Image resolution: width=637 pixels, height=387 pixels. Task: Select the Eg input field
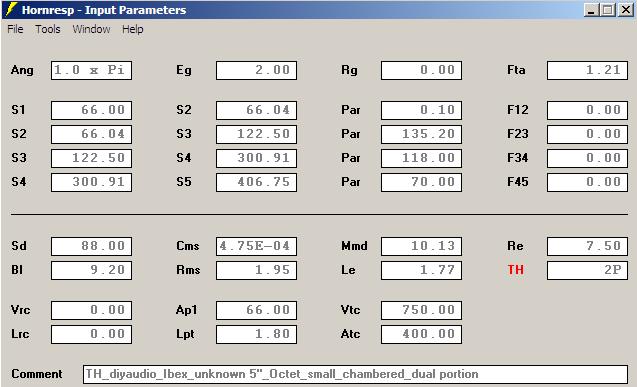pos(256,70)
